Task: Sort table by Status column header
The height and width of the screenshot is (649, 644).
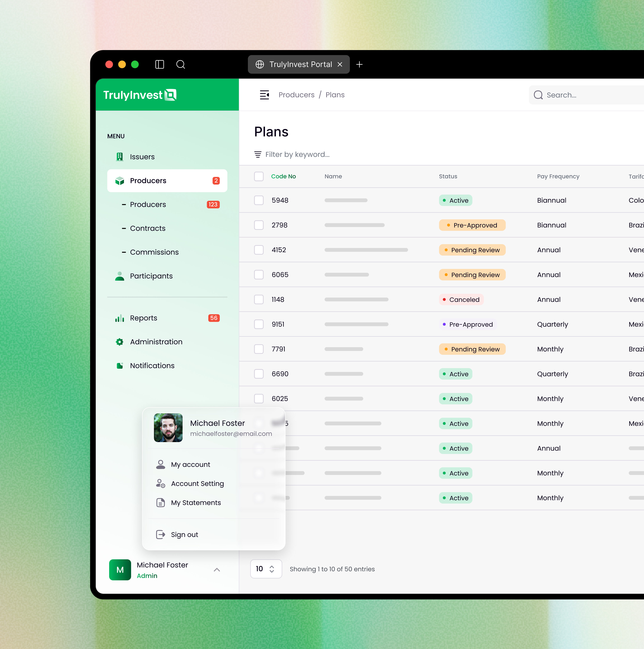Action: (448, 176)
